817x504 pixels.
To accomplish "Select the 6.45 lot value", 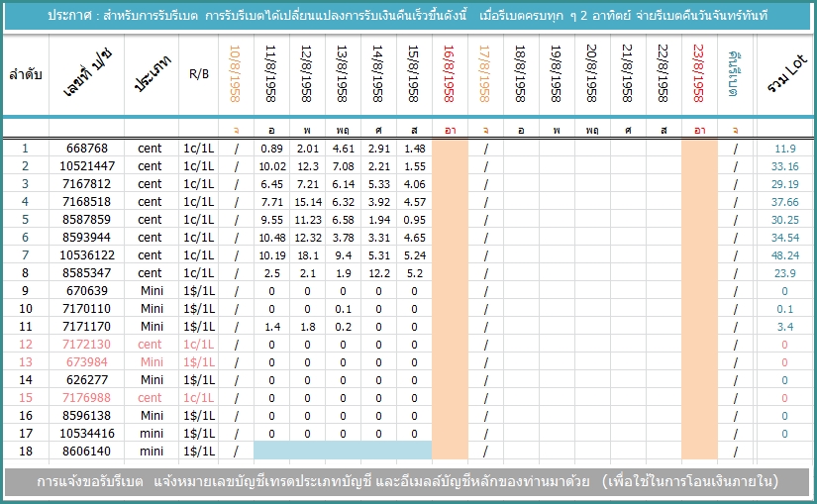I will pos(271,184).
